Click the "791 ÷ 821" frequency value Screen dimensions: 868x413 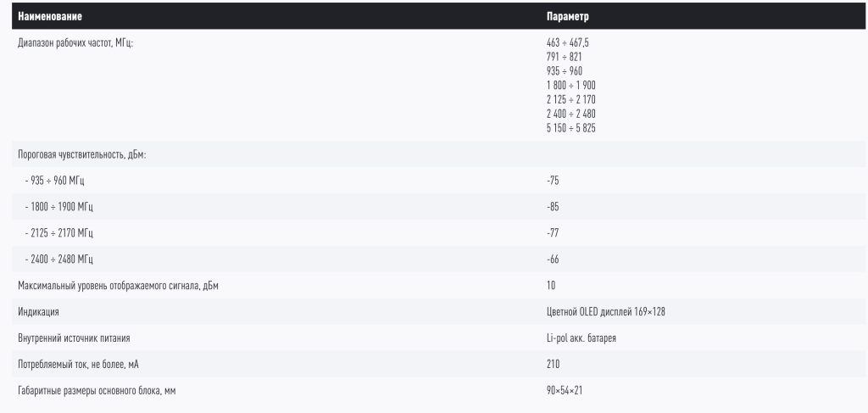[x=563, y=56]
